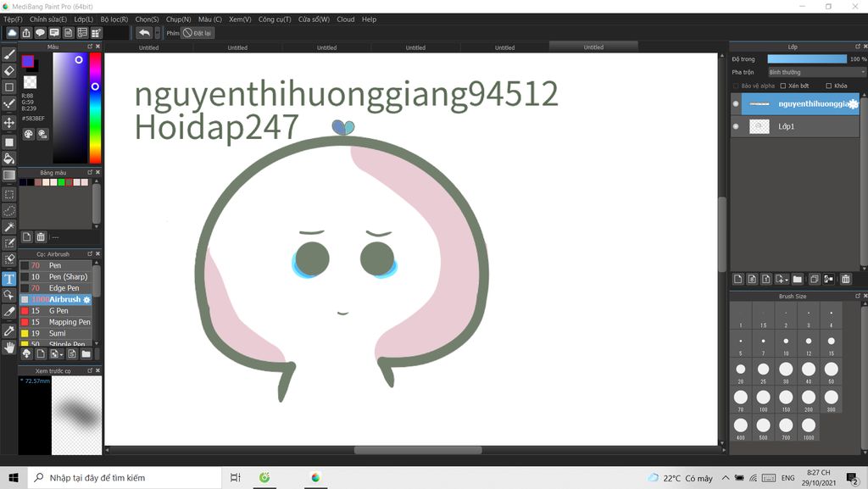Open the Công cụ(T) menu

click(x=275, y=19)
